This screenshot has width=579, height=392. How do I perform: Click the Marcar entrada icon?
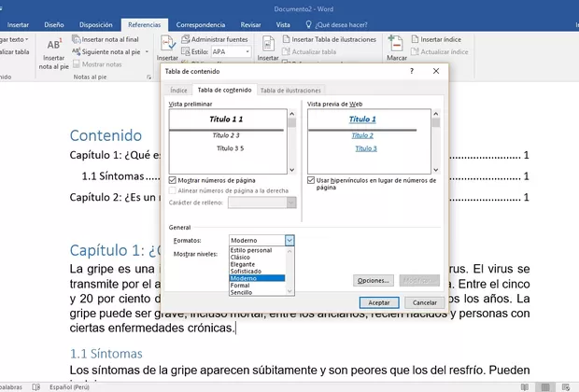coord(395,44)
